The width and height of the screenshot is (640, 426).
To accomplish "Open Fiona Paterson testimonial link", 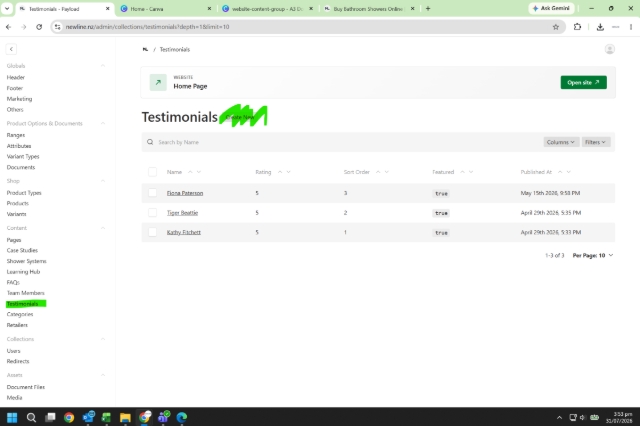I will [185, 193].
